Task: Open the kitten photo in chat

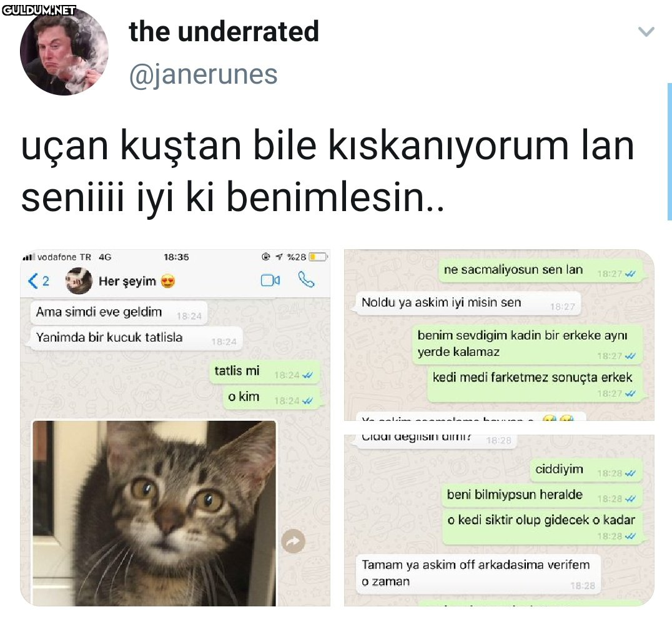Action: (155, 513)
